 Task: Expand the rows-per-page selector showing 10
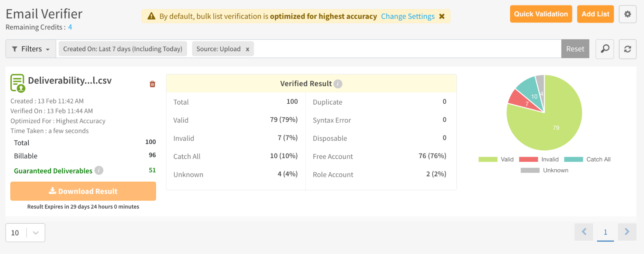tap(25, 233)
